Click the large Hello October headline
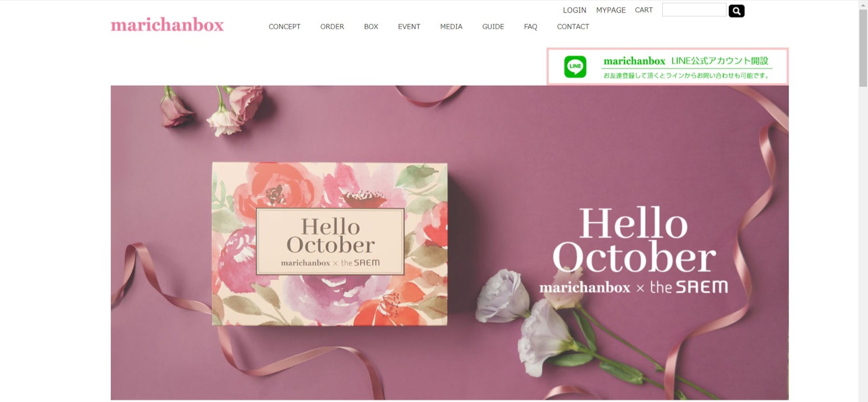868x402 pixels. coord(634,240)
